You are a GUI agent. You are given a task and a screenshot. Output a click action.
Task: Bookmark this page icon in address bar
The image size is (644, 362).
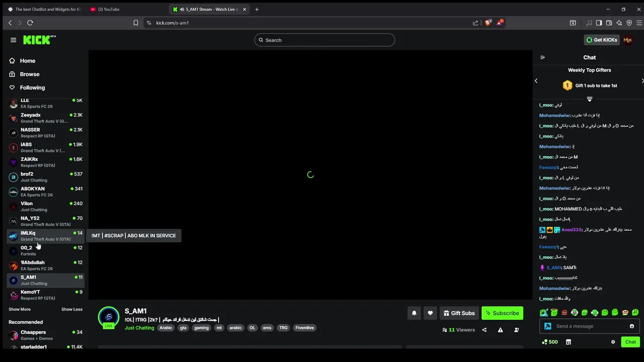pos(135,23)
